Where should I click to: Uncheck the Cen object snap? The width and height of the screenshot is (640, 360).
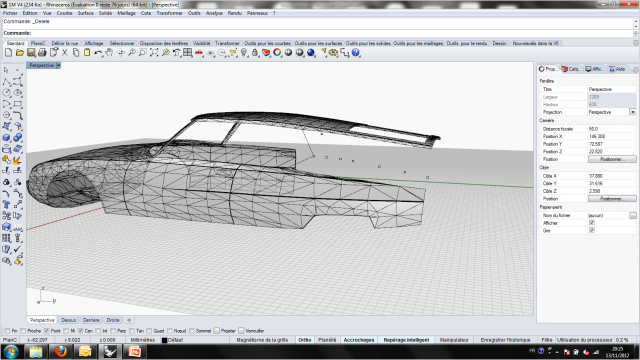(x=80, y=331)
